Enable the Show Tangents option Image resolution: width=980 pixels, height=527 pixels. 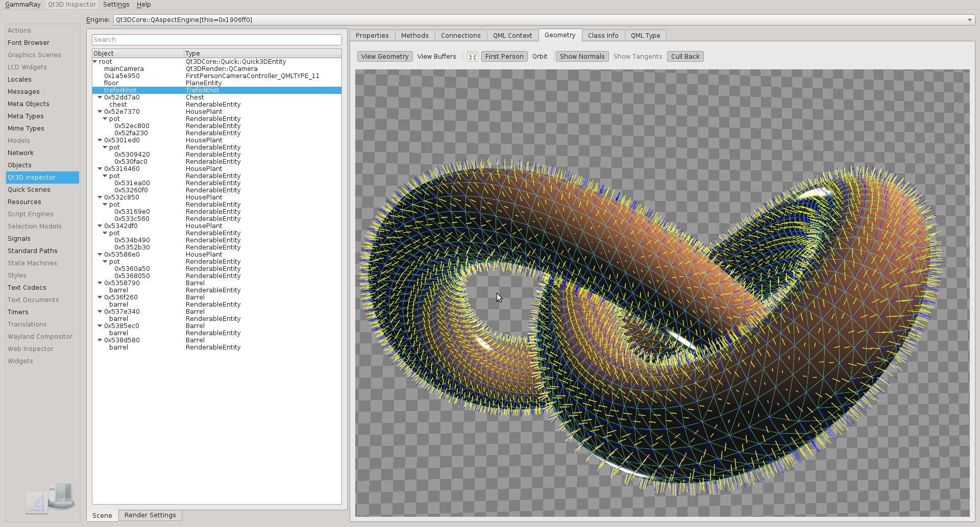point(638,57)
